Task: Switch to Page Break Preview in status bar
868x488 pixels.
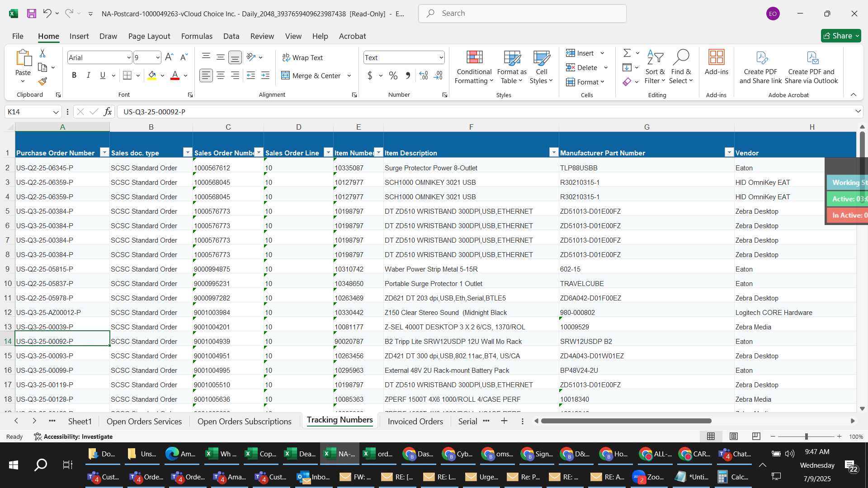Action: (x=756, y=436)
